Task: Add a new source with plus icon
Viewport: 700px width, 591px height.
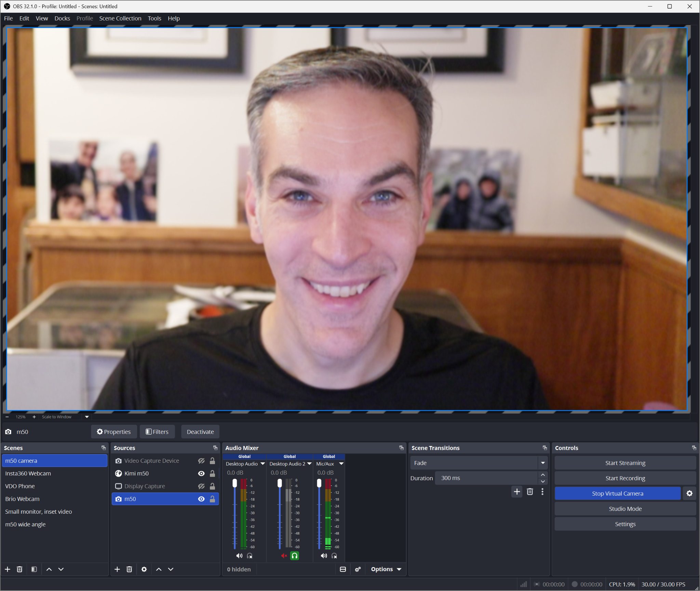Action: click(117, 569)
